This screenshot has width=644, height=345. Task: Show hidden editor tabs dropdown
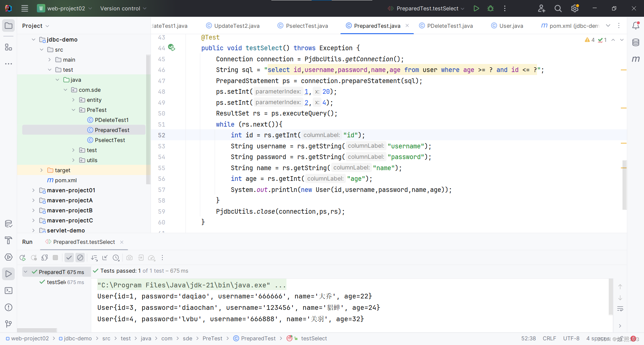[608, 25]
